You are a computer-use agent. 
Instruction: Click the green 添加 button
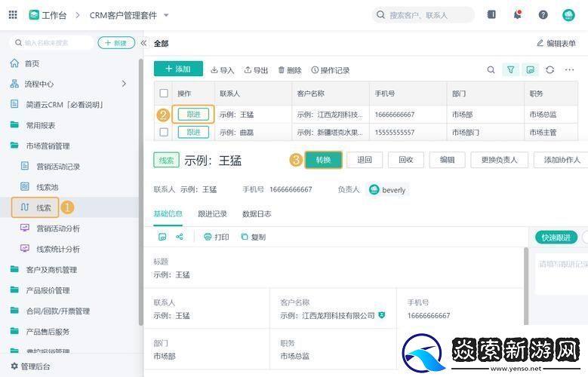coord(178,69)
